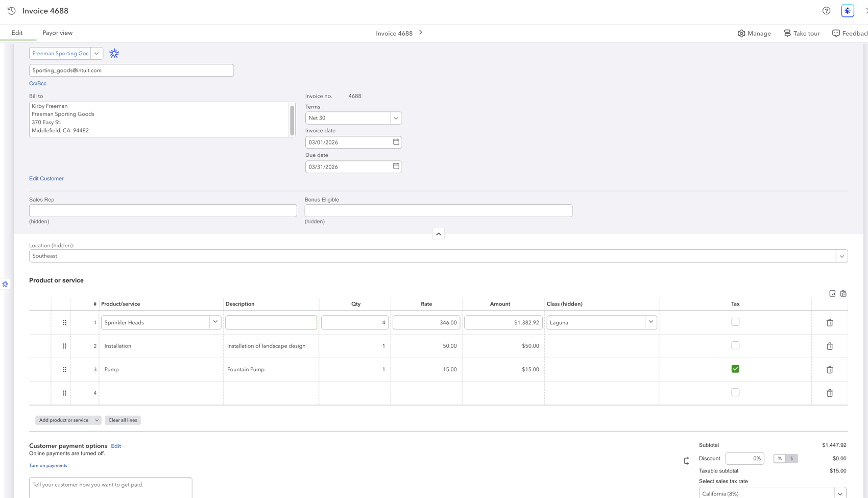Open the Intuit Assist sparkle button at top right
Screen dimensions: 868x498
point(848,11)
